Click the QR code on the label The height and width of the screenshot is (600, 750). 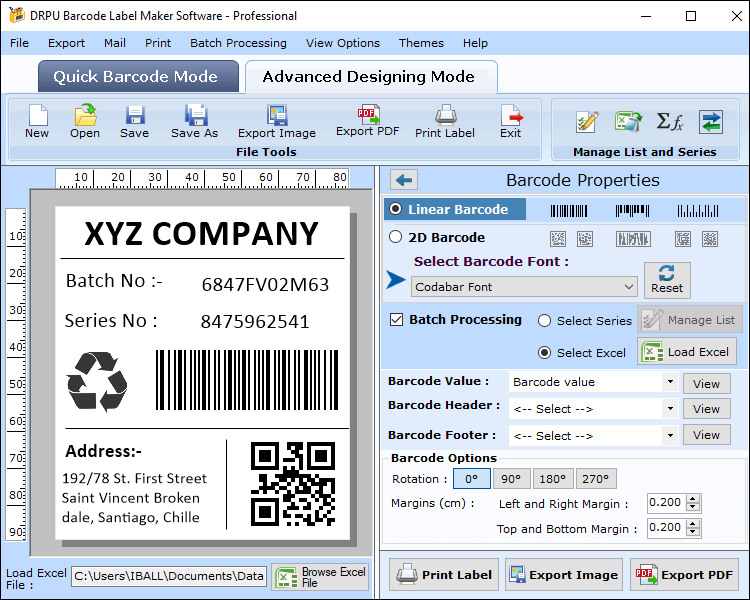(x=293, y=484)
